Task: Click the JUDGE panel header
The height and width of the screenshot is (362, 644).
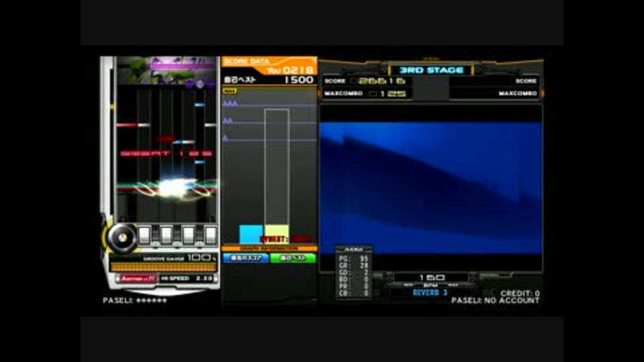Action: click(354, 249)
